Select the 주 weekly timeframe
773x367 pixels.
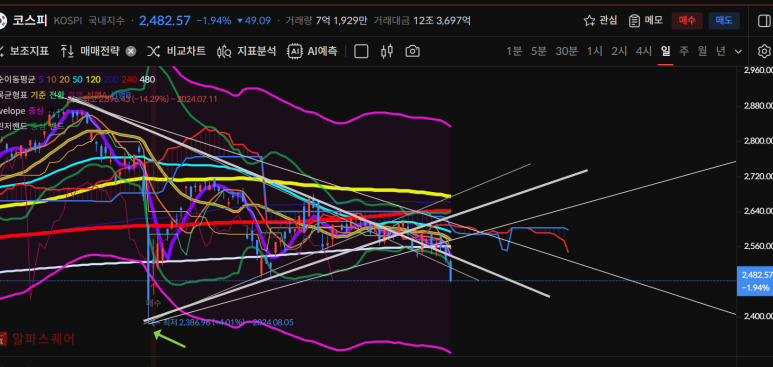[684, 51]
